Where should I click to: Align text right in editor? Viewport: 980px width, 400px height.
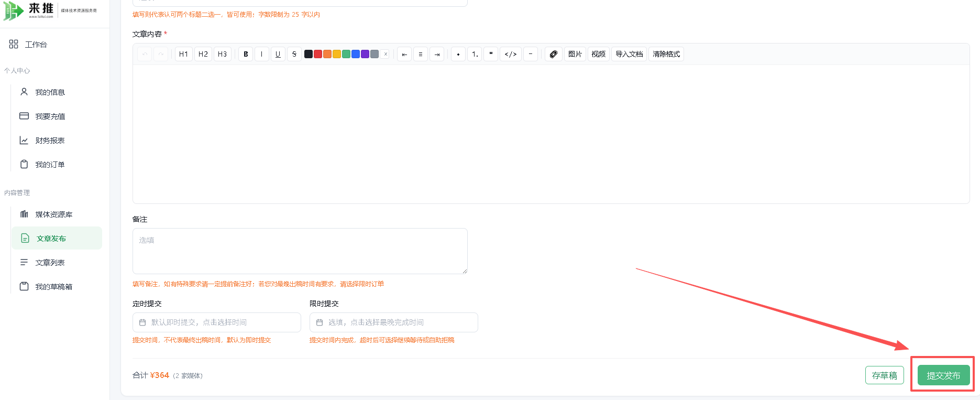point(437,54)
